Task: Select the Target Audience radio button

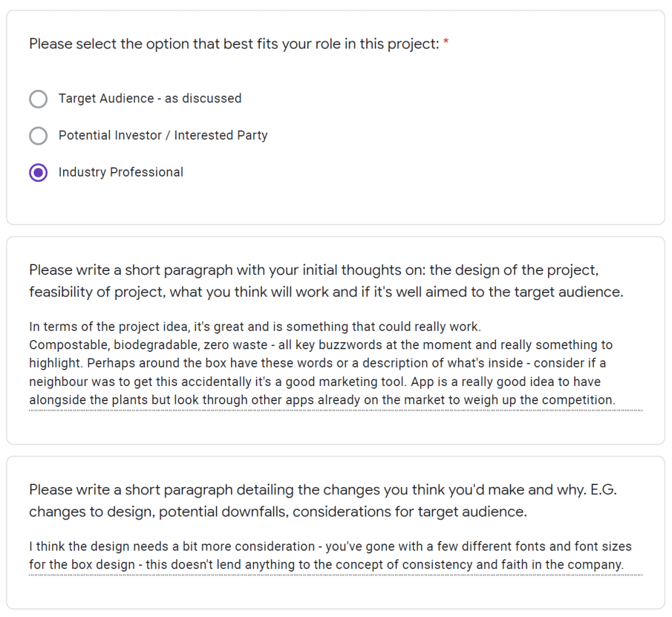Action: pyautogui.click(x=39, y=99)
